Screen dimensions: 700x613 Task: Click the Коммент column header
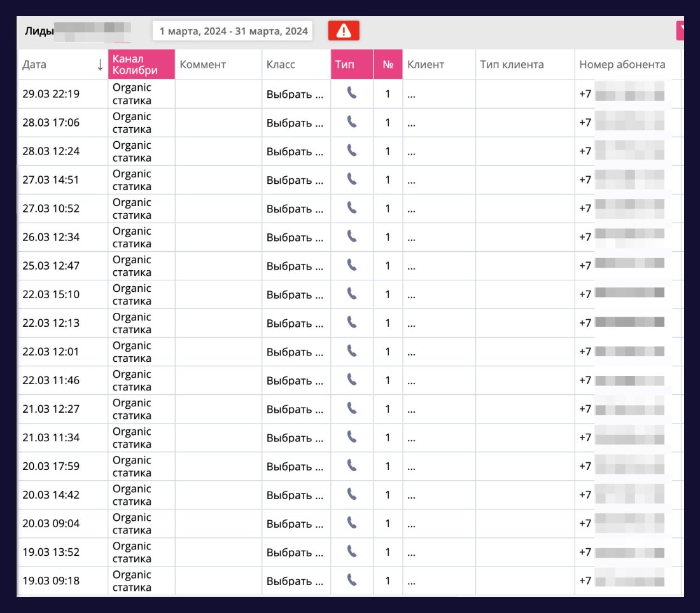point(218,64)
